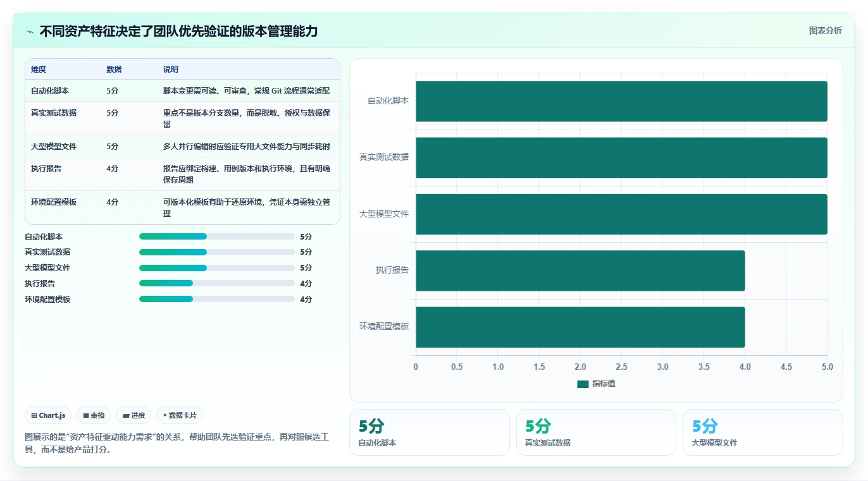Click the page title about 版本管理能力

[x=178, y=31]
